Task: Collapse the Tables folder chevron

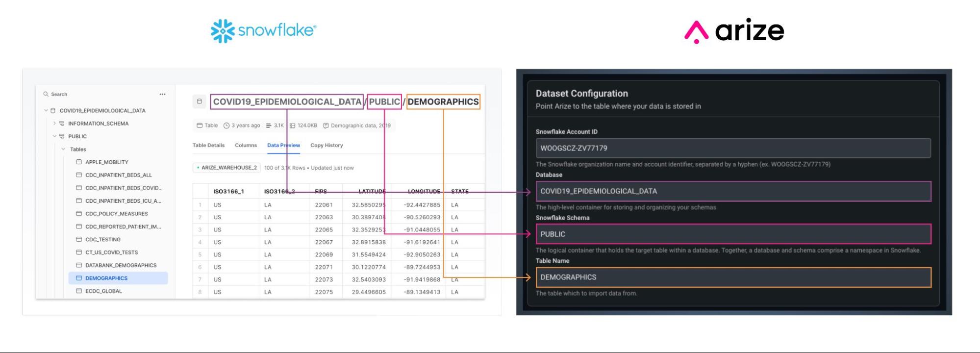Action: pyautogui.click(x=63, y=149)
